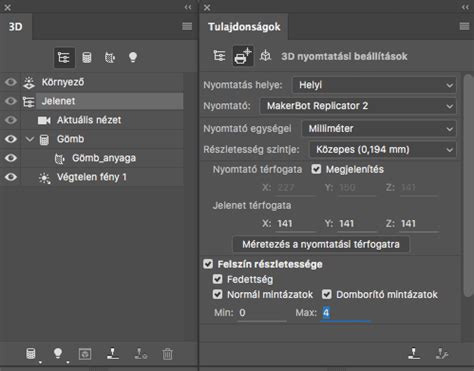Cancel 3D print icon in 3D panel bottom

coord(141,354)
